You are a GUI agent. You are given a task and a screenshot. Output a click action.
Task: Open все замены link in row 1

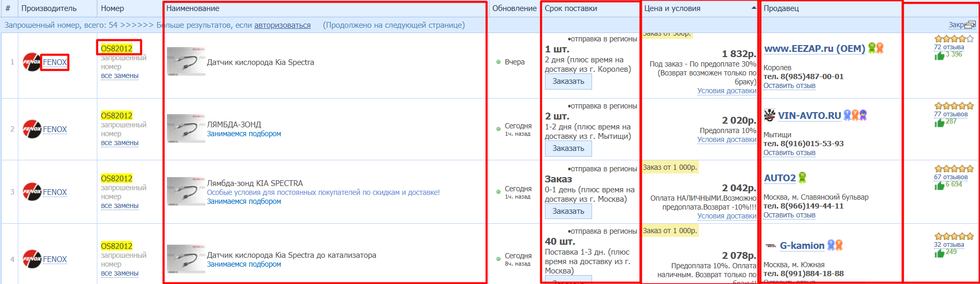click(120, 75)
